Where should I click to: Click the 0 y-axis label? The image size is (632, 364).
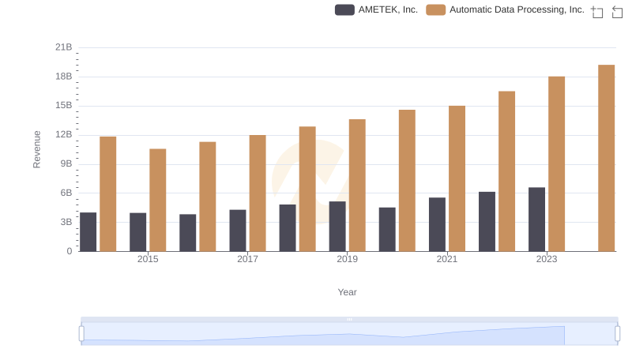click(70, 251)
